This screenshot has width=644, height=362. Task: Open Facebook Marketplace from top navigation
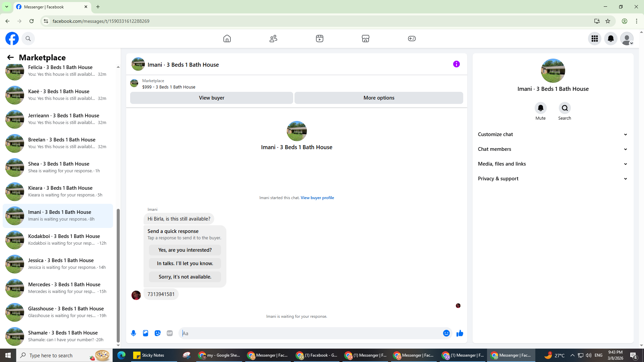coord(365,39)
